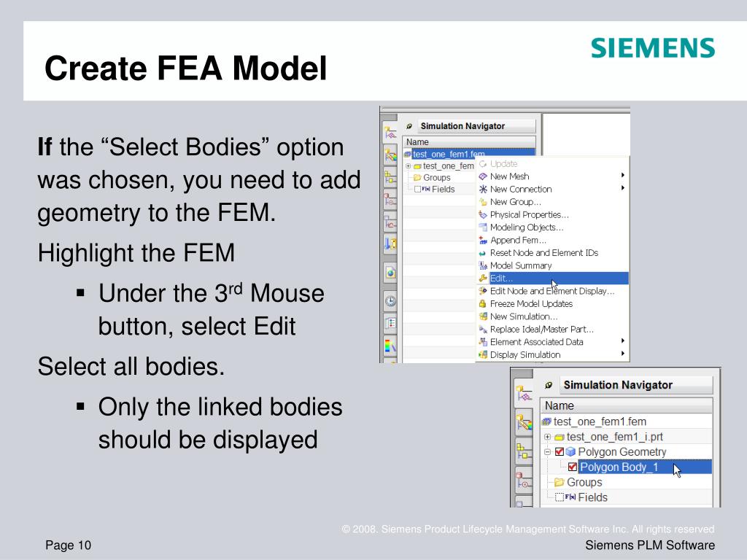The width and height of the screenshot is (747, 560).
Task: Click the Append Fem icon in context menu
Action: (x=483, y=240)
